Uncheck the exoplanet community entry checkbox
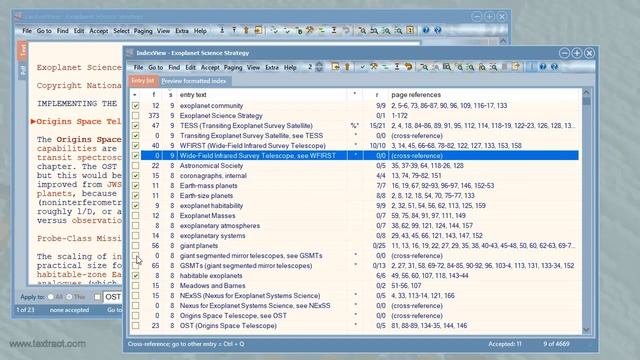This screenshot has width=640, height=360. point(136,106)
